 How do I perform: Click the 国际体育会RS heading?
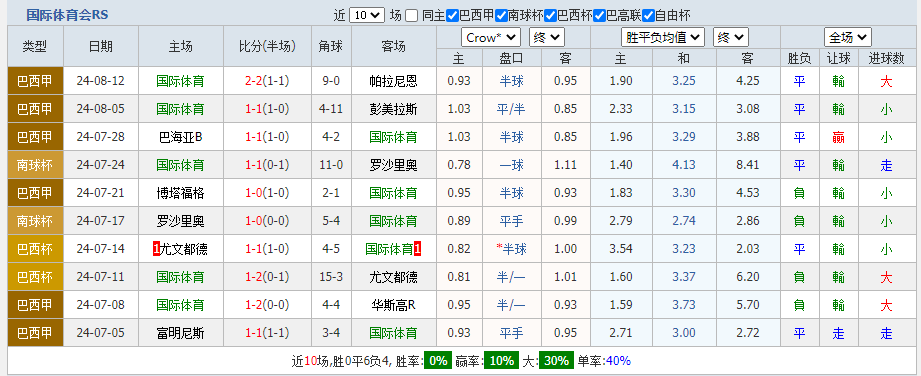click(x=67, y=15)
